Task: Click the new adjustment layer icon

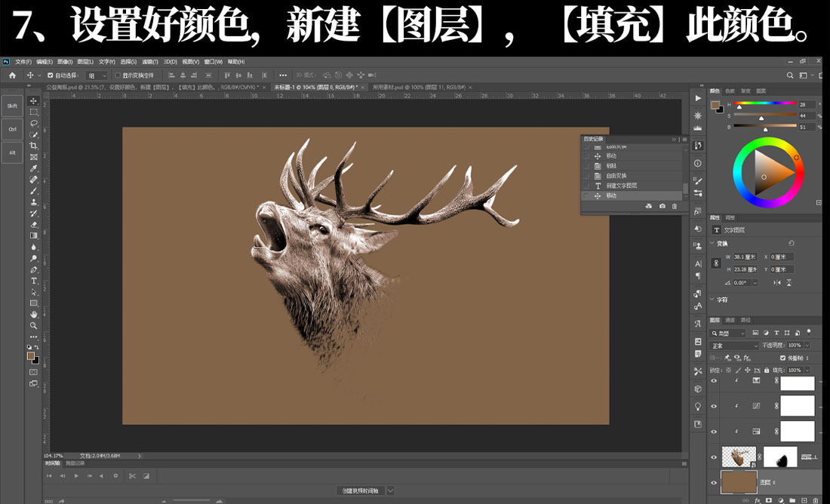Action: [780, 499]
